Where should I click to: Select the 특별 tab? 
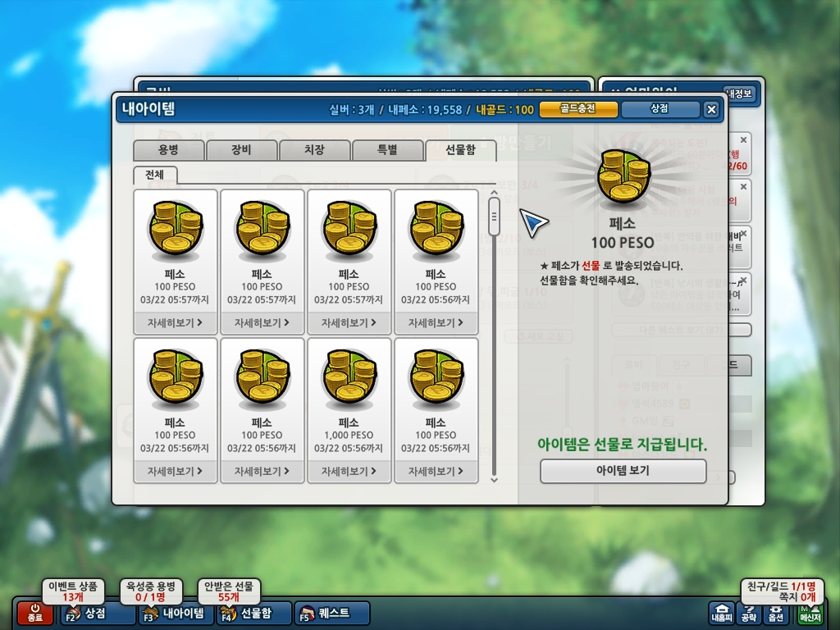click(387, 150)
